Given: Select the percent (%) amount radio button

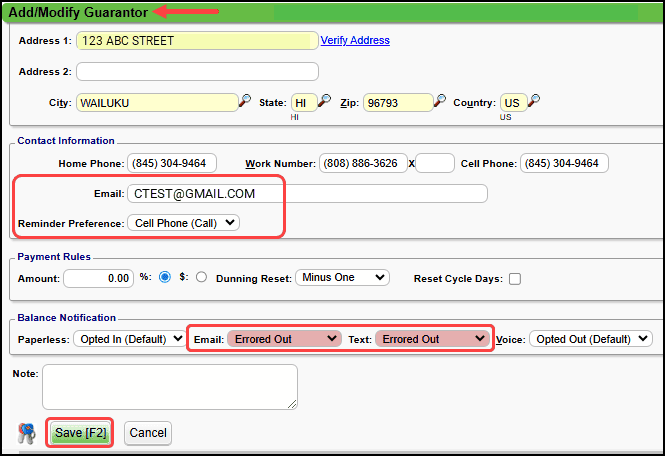Looking at the screenshot, I should pos(165,278).
